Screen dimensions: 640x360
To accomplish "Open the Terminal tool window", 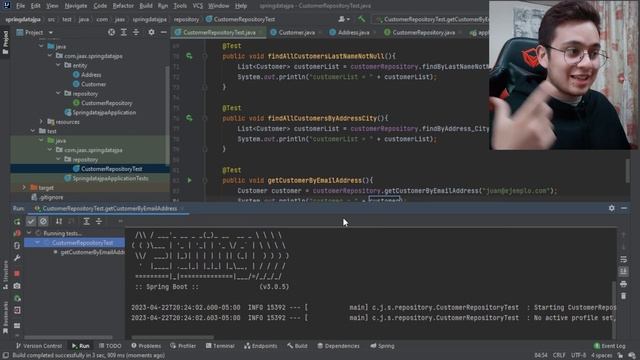I will [220, 346].
